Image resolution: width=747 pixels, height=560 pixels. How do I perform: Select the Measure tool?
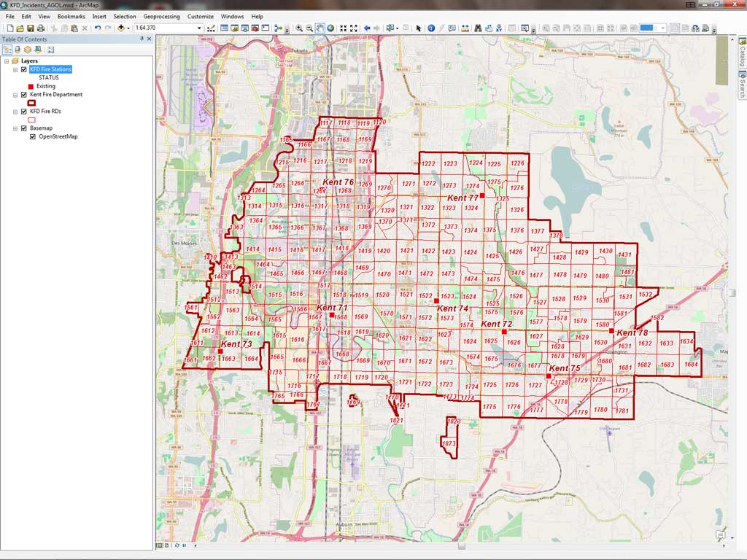pyautogui.click(x=465, y=28)
